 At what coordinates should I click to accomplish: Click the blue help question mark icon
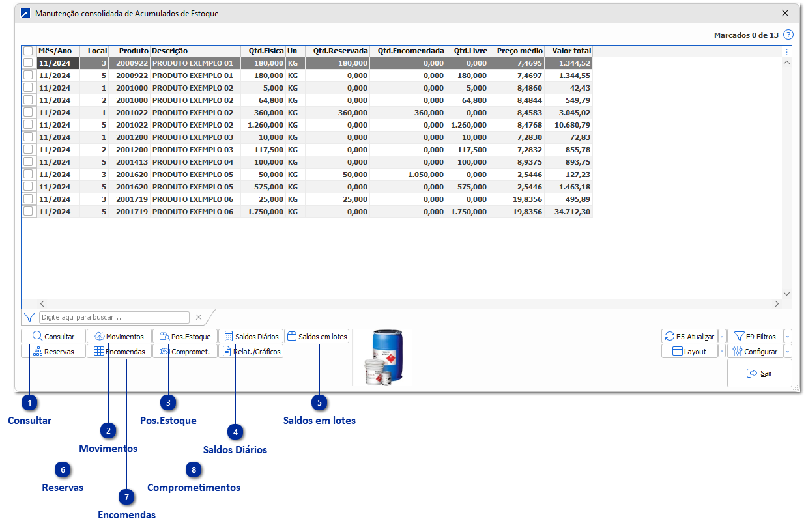coord(788,35)
